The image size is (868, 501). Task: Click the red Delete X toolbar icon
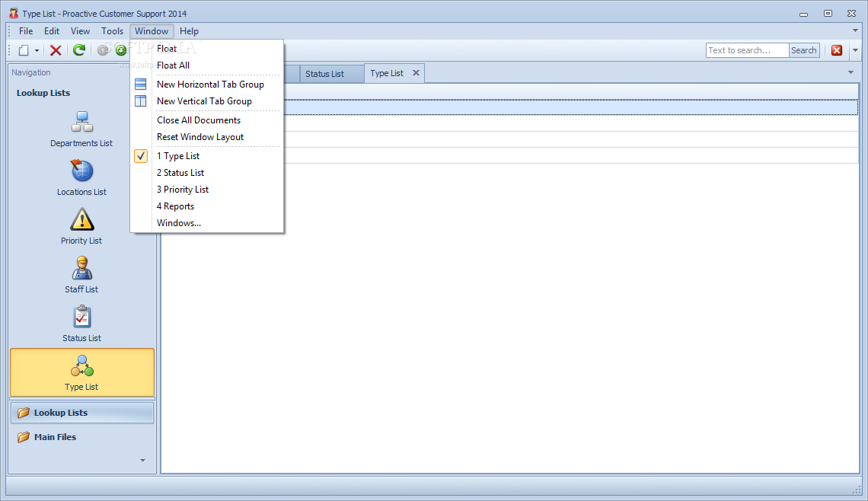click(56, 50)
